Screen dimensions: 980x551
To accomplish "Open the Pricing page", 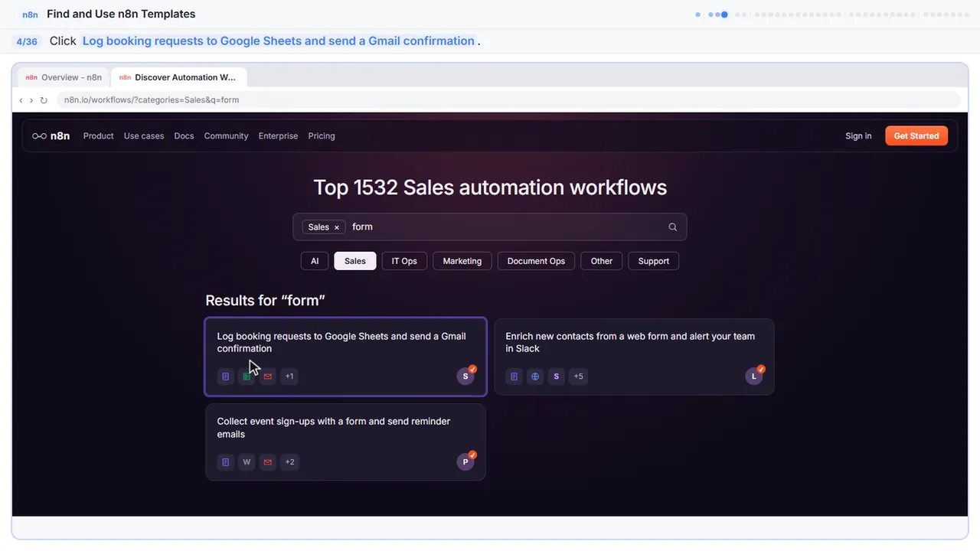I will 322,136.
